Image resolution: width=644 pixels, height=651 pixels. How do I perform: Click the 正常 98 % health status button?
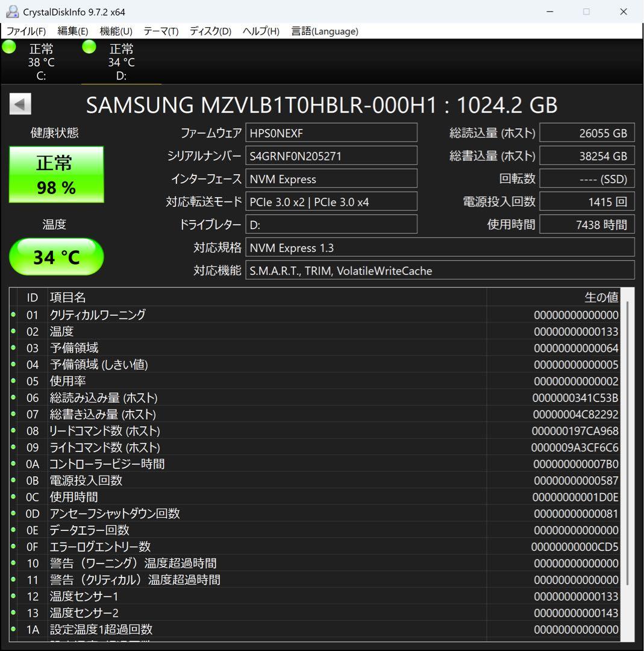[57, 174]
